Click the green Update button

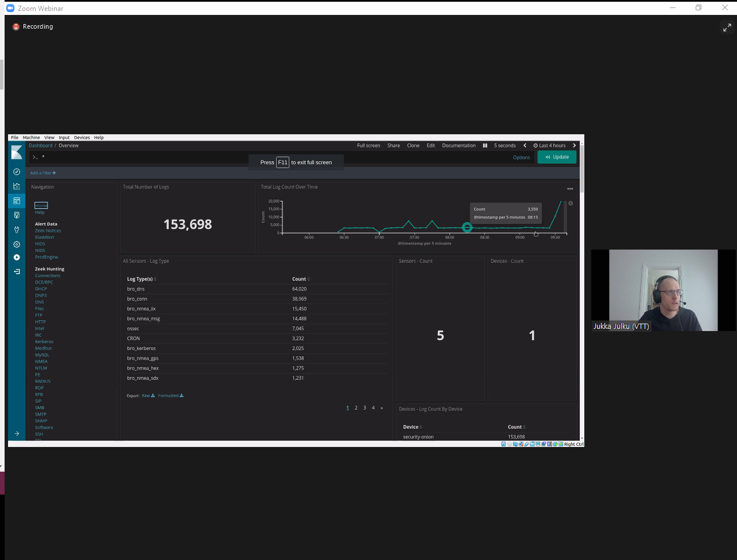[557, 157]
